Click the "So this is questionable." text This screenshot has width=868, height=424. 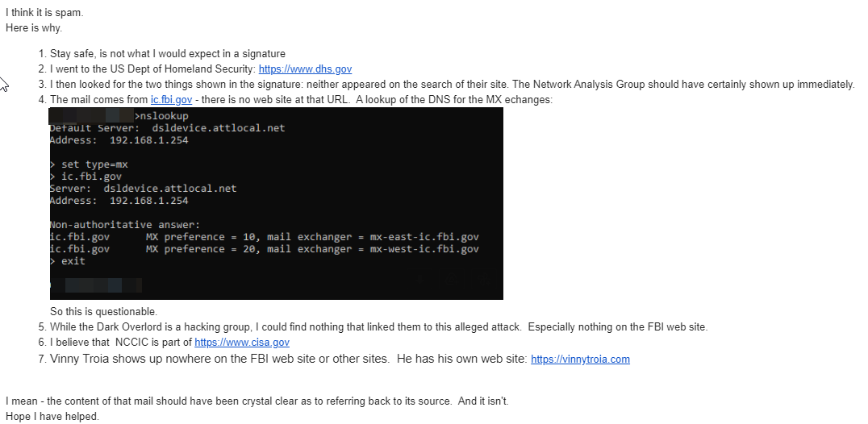(x=103, y=311)
